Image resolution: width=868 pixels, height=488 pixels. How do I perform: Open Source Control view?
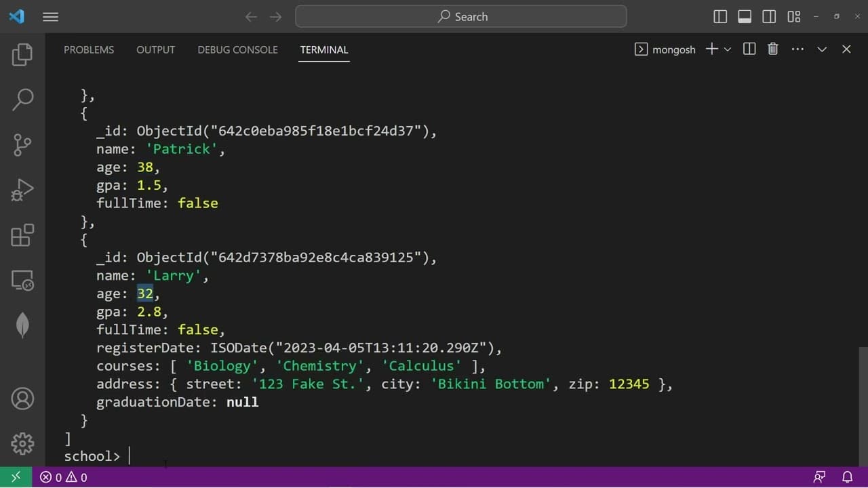click(x=22, y=144)
